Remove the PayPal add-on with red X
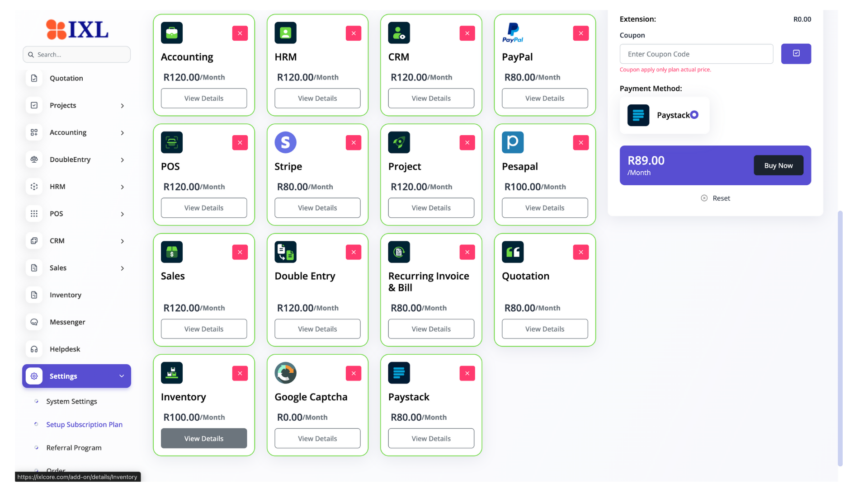 581,33
